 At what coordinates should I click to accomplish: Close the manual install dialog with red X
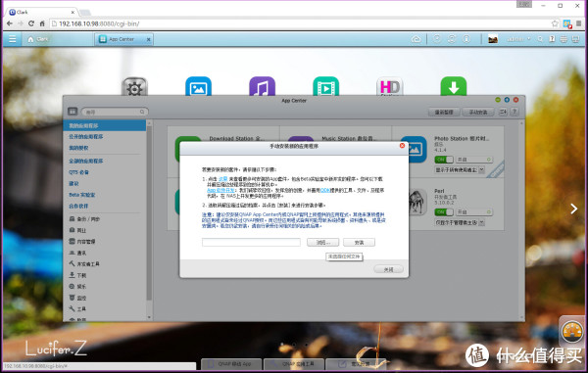tap(402, 146)
